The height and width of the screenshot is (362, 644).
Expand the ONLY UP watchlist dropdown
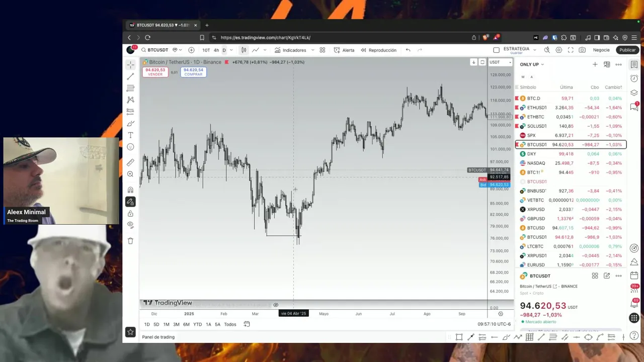click(x=532, y=64)
